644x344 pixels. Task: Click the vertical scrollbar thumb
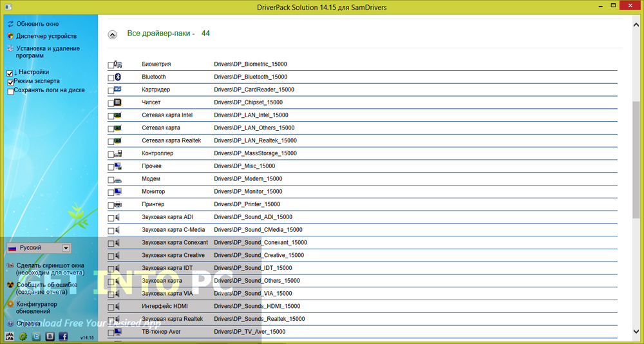[x=636, y=160]
